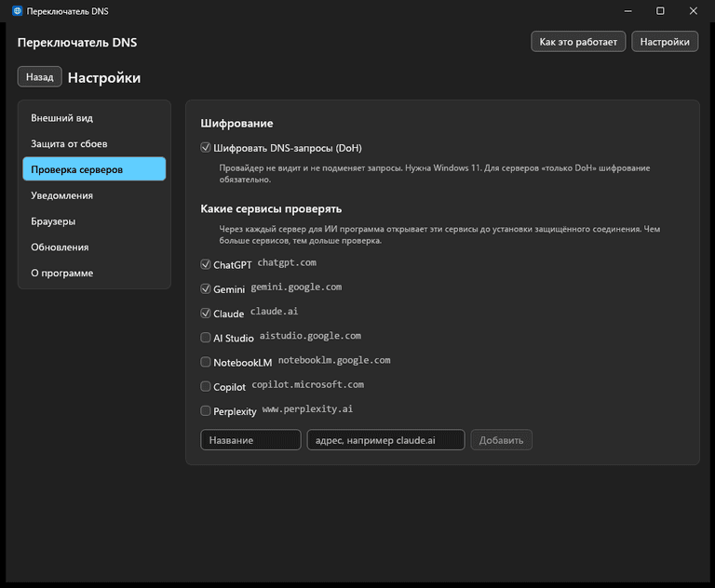Click the Настройки button in the header
The width and height of the screenshot is (715, 588).
[x=665, y=42]
